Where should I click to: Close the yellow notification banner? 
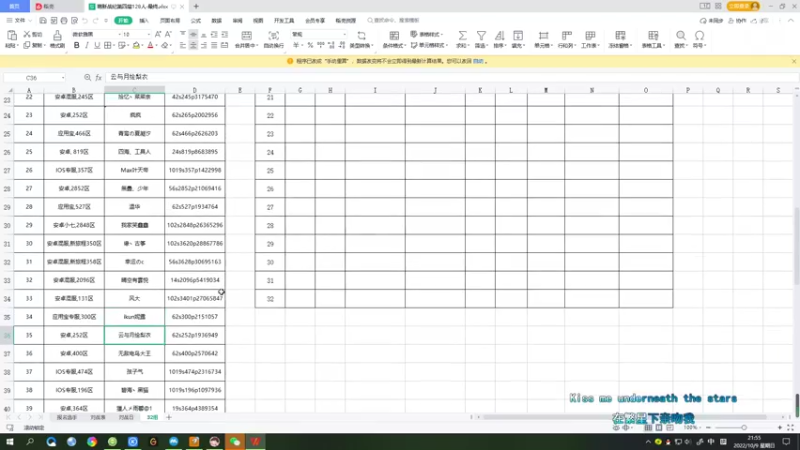pos(794,61)
